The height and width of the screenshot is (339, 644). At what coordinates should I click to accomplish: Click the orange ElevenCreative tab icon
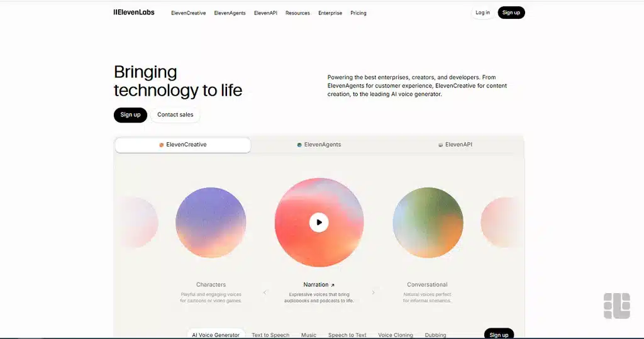pyautogui.click(x=162, y=145)
